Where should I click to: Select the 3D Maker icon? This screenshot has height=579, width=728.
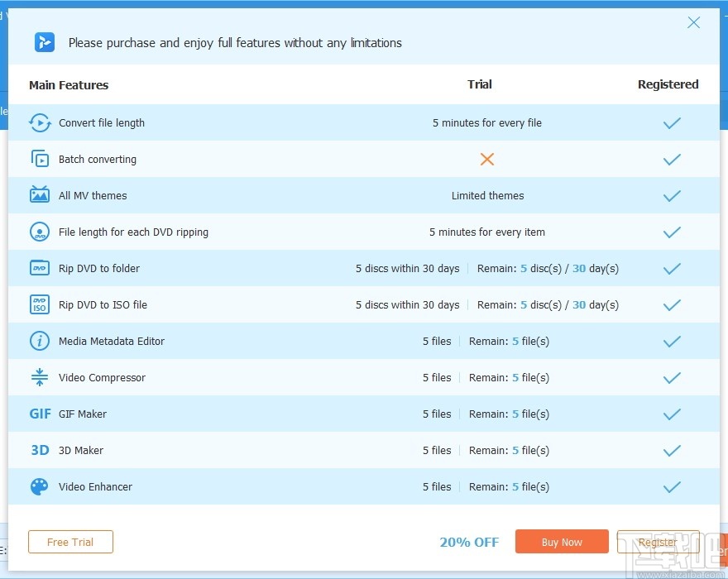[x=40, y=450]
